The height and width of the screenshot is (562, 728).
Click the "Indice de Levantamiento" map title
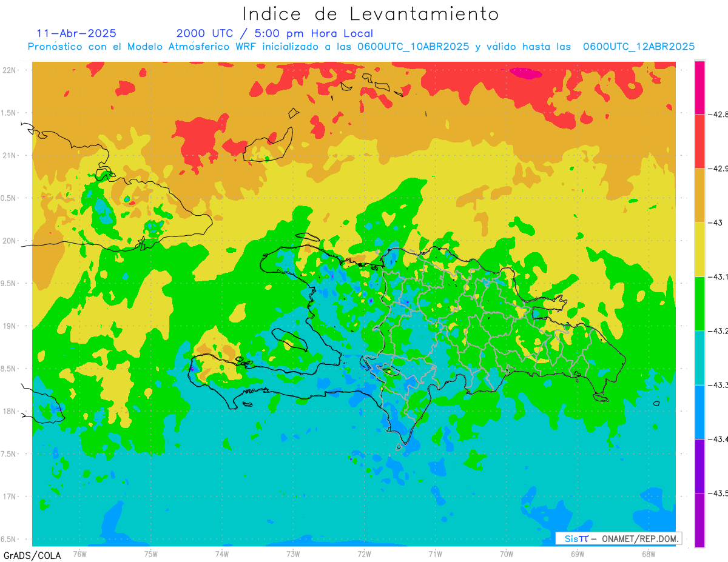370,14
